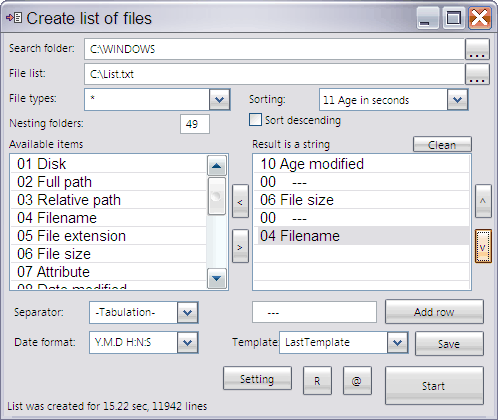Expand the Date format dropdown
Screen dimensions: 498x420
[188, 342]
